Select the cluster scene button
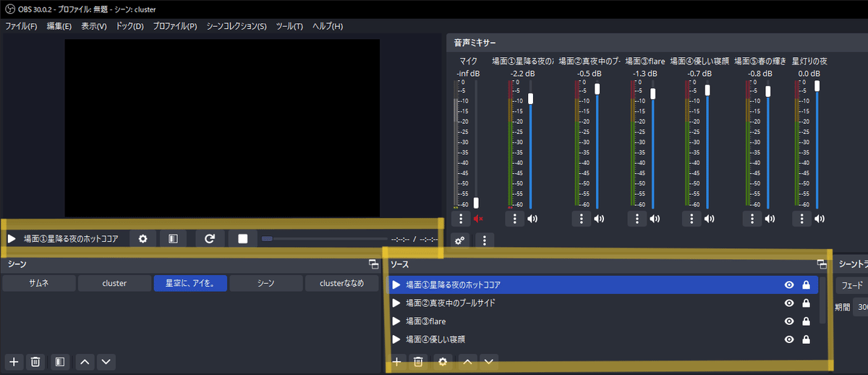868x375 pixels. pos(114,283)
